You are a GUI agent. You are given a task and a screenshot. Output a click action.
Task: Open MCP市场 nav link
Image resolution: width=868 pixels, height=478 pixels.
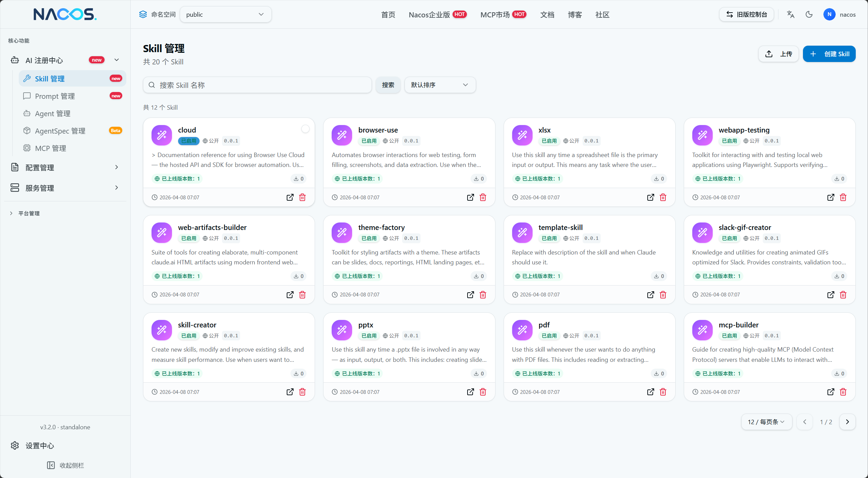[503, 15]
